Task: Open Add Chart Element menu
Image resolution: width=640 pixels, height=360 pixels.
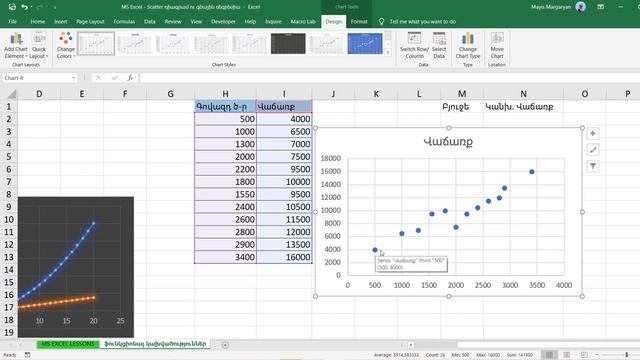Action: [x=16, y=45]
